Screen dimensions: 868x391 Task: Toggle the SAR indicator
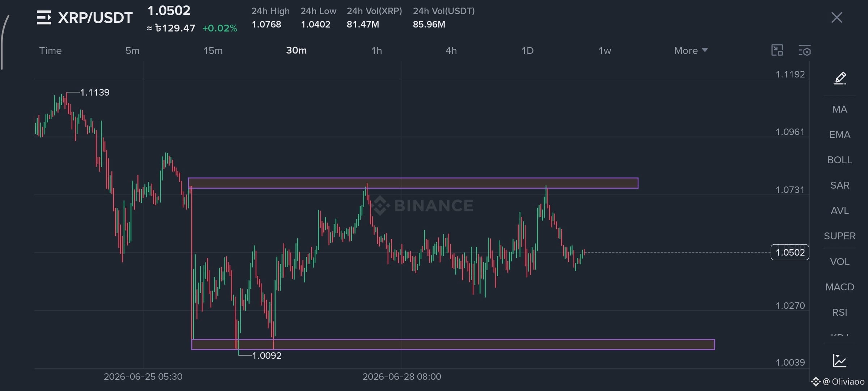point(839,185)
